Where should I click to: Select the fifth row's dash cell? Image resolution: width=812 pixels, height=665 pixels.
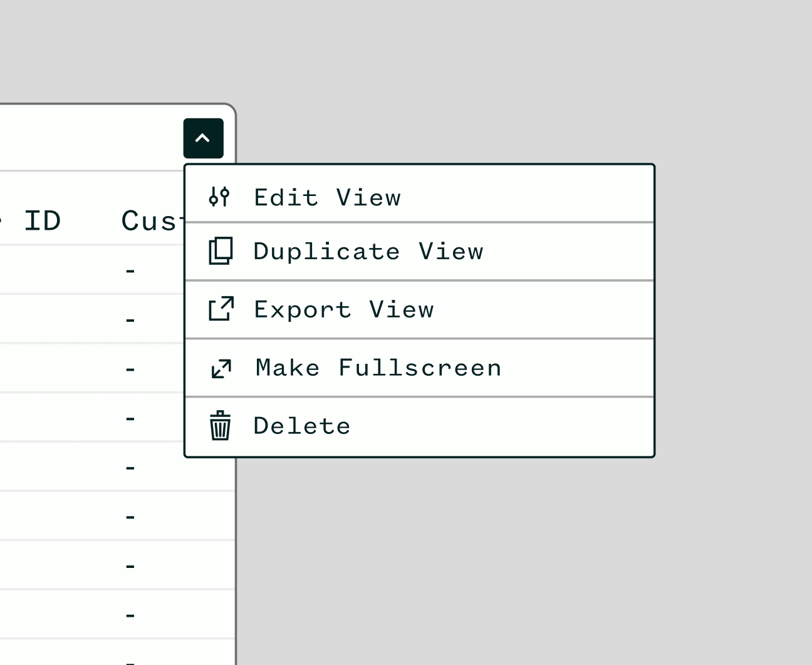[x=130, y=468]
